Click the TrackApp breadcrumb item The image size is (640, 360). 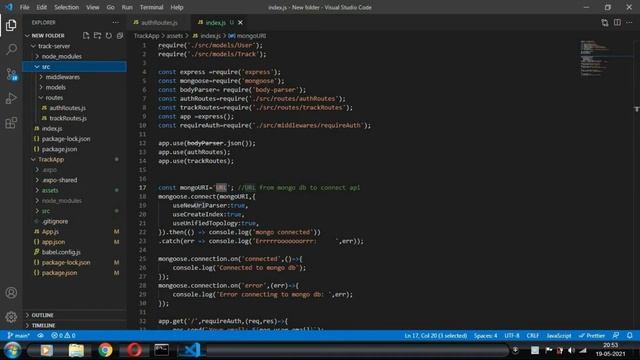coord(146,36)
